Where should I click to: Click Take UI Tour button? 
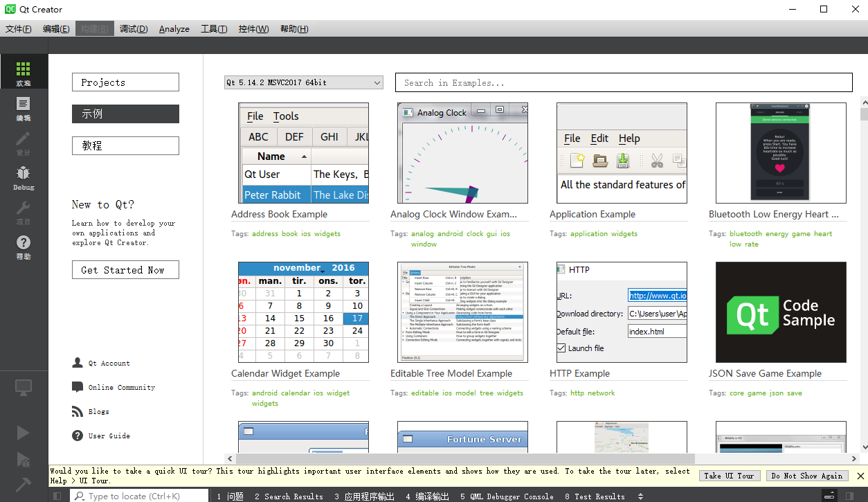[729, 476]
